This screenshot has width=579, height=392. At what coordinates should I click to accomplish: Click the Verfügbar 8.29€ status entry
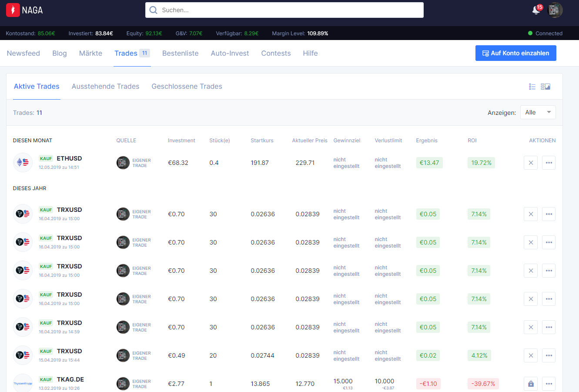click(x=237, y=34)
